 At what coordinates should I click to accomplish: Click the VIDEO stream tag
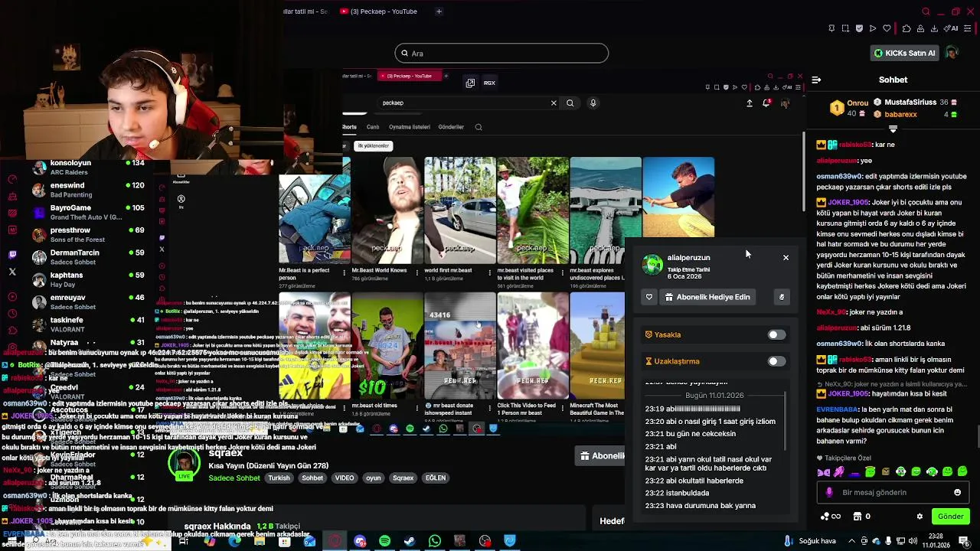click(x=345, y=478)
